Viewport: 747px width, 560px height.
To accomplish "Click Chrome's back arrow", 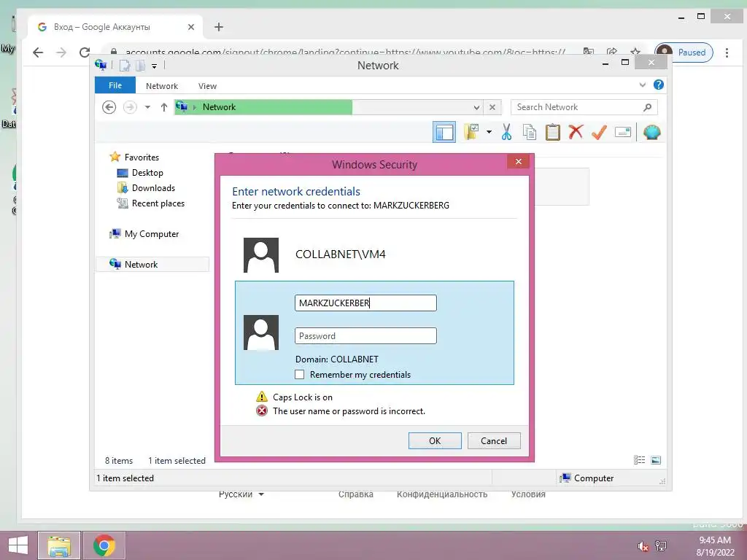I will (38, 52).
